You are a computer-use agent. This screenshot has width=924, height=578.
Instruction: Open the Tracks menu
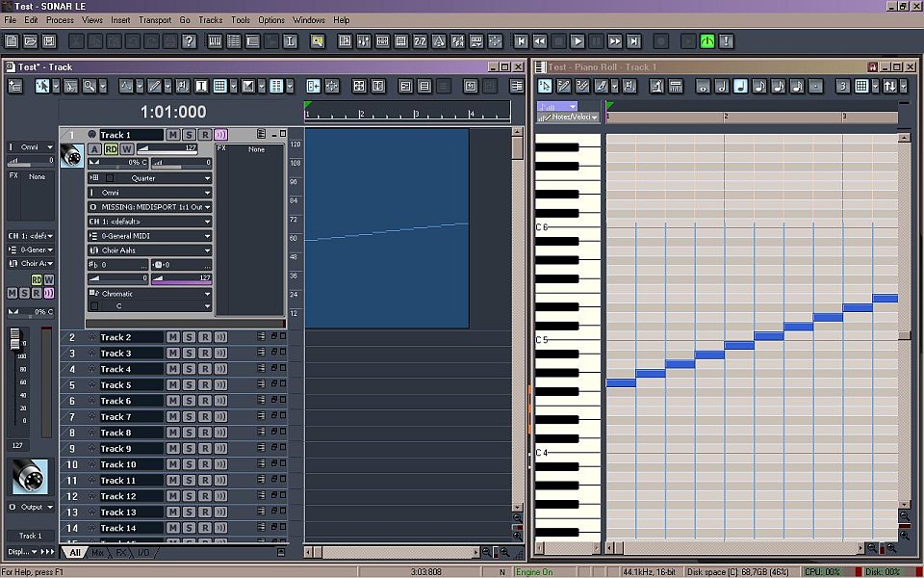pyautogui.click(x=211, y=20)
